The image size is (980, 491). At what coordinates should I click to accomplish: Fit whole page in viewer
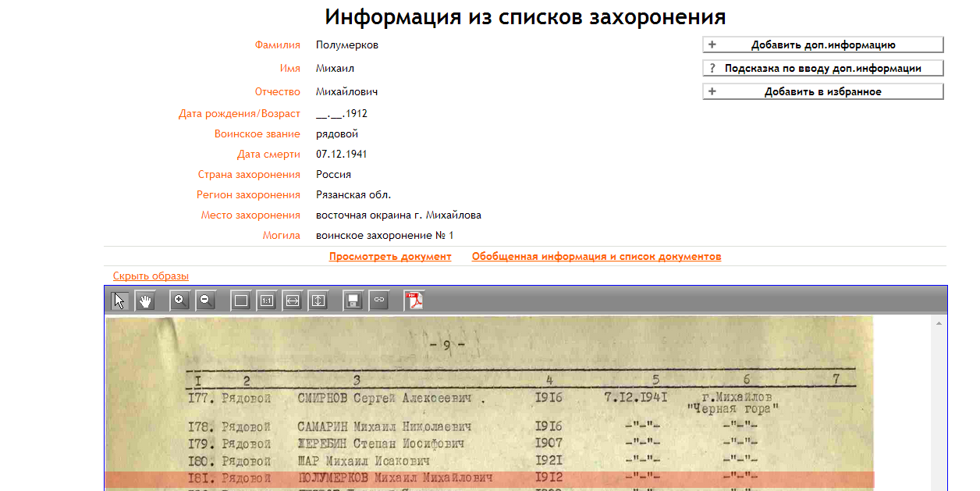241,301
